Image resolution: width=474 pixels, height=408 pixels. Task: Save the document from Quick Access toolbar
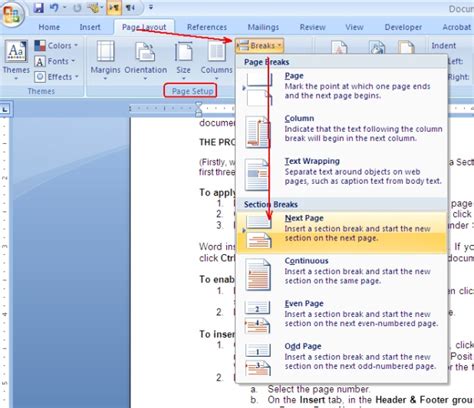38,7
